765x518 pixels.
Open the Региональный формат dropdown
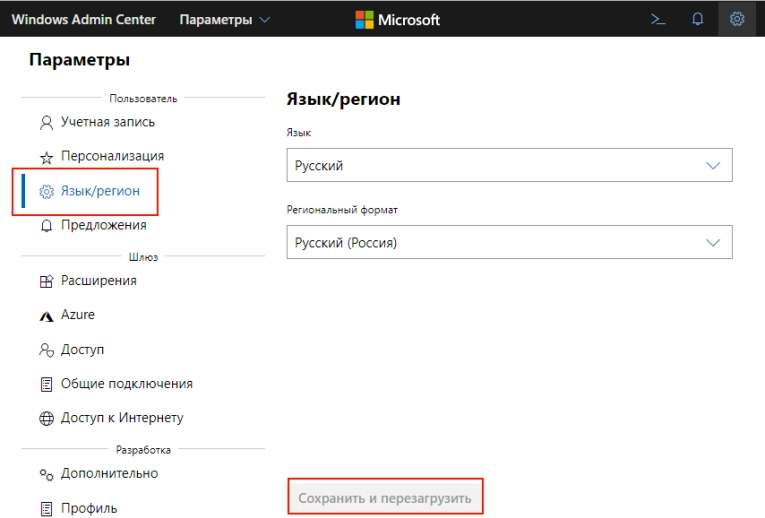(509, 242)
